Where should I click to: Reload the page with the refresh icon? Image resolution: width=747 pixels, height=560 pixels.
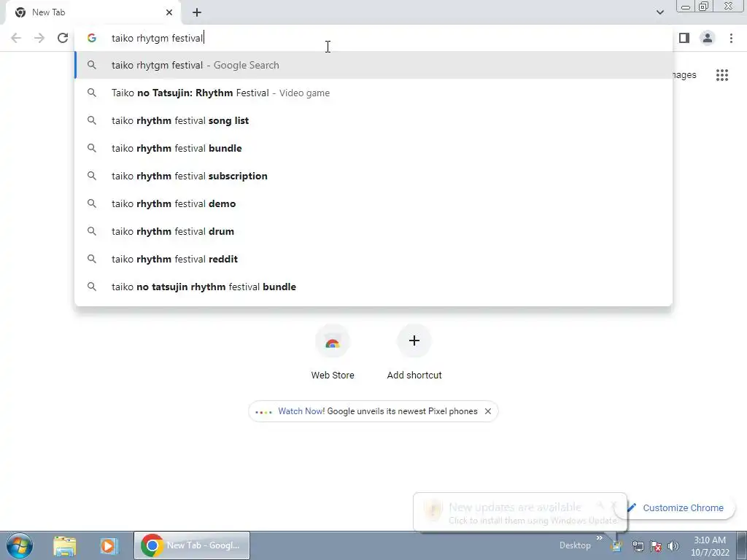[63, 38]
